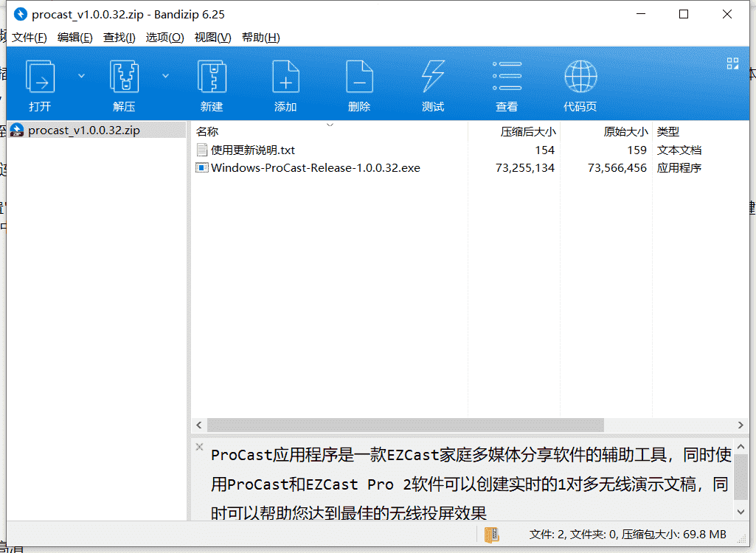Select procast_v1.0.0.32.zip in the tree
Viewport: 756px width, 553px height.
[x=84, y=131]
